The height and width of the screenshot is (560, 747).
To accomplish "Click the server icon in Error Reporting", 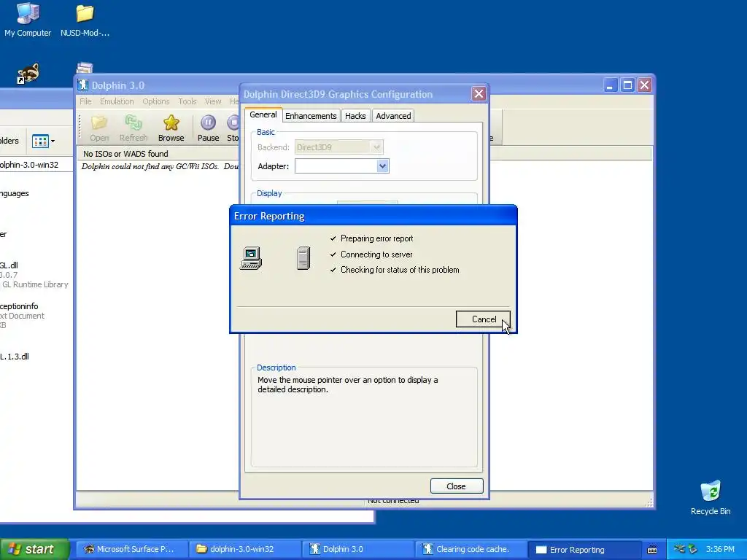I will [303, 258].
